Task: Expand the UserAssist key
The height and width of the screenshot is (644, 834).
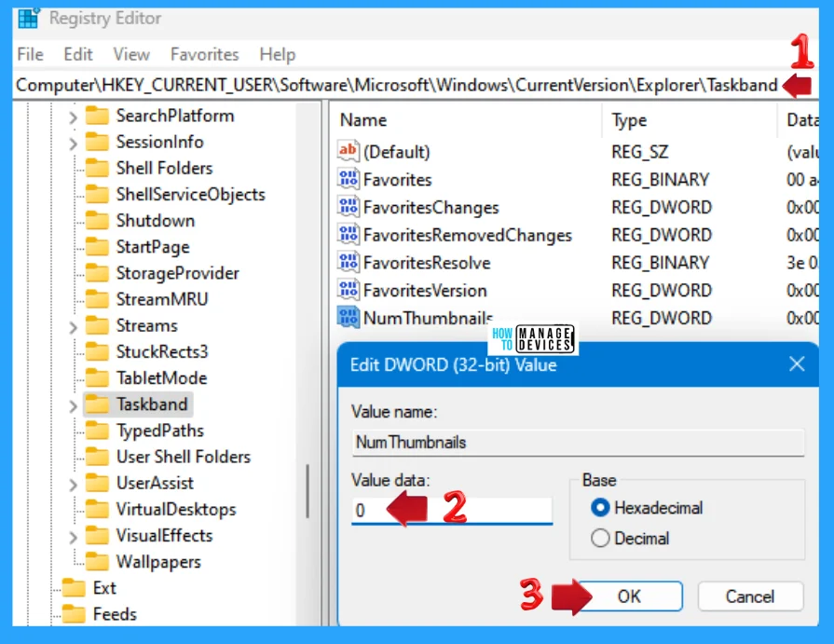Action: (x=73, y=484)
